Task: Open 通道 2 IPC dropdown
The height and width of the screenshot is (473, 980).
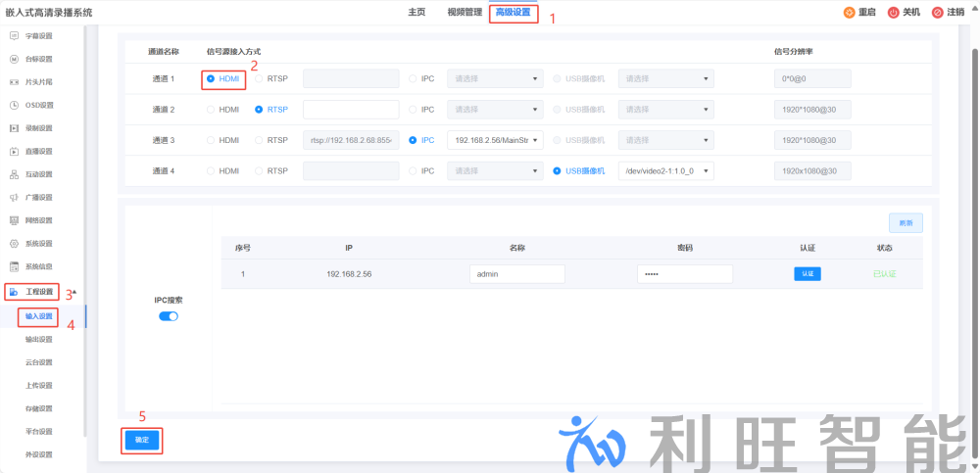Action: coord(495,110)
